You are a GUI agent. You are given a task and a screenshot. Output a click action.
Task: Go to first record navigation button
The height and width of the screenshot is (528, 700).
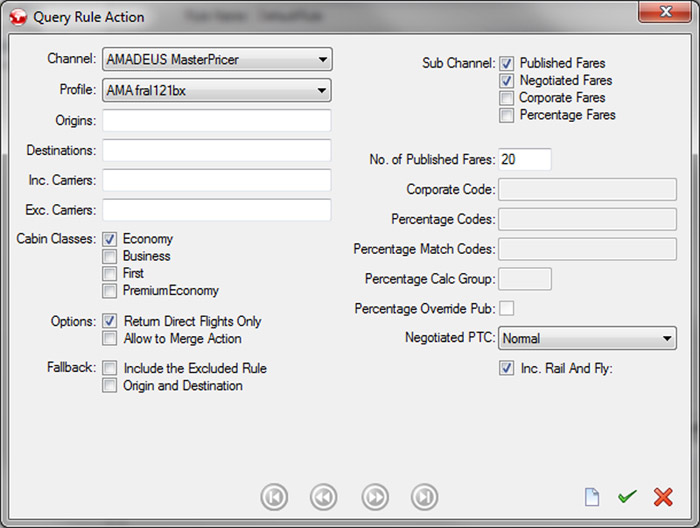(274, 497)
